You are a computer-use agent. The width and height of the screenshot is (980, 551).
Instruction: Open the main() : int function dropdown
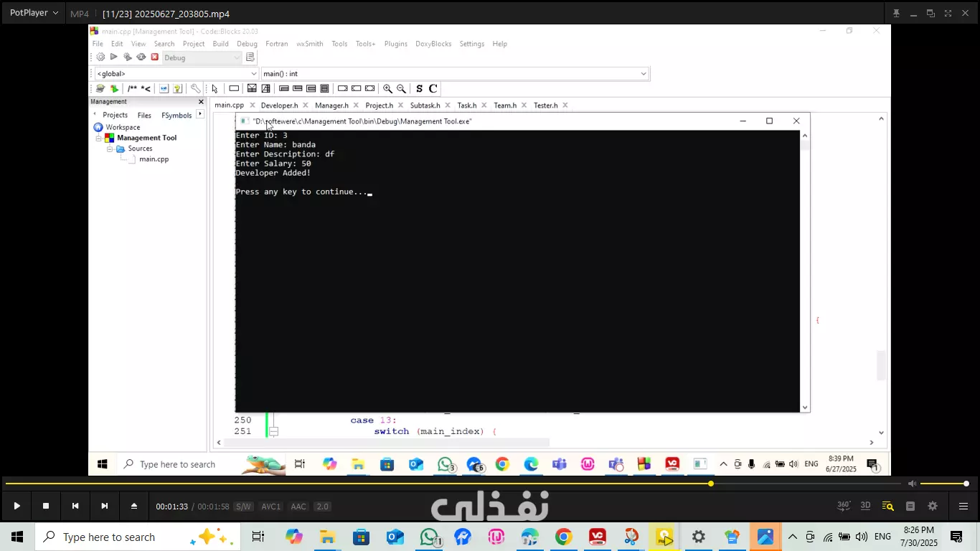455,74
